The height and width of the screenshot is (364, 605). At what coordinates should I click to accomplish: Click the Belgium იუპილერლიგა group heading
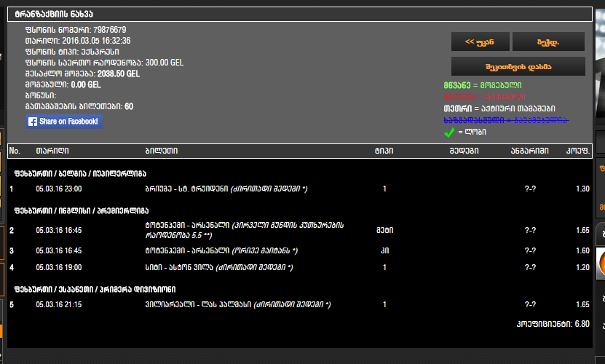coord(80,174)
